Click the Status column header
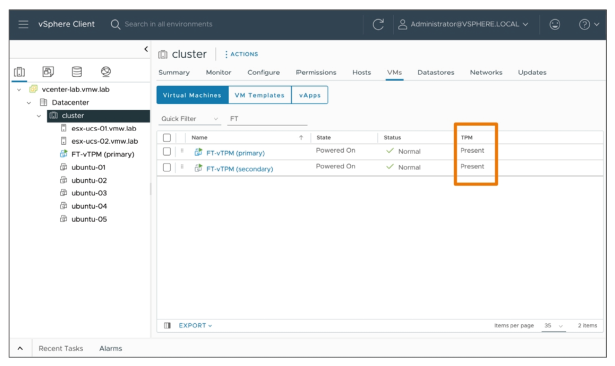615x366 pixels. pos(392,137)
